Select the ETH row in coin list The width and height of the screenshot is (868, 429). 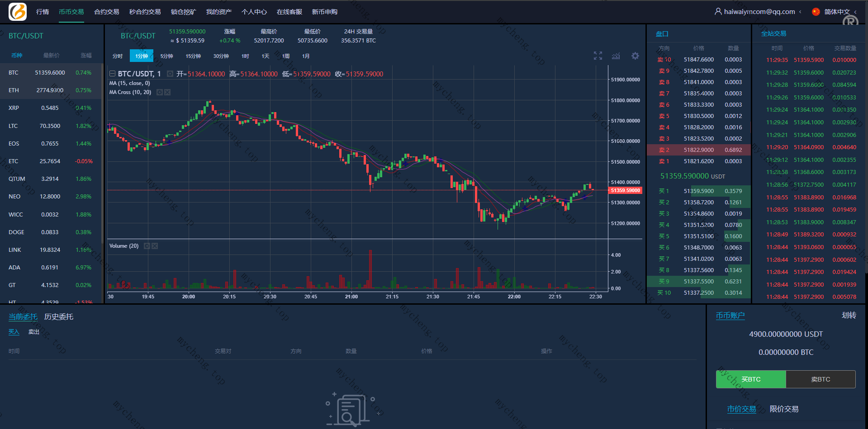pyautogui.click(x=51, y=90)
